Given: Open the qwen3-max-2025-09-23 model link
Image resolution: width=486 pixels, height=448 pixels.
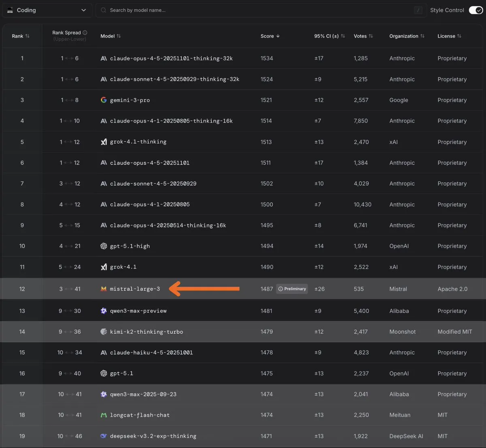Looking at the screenshot, I should [x=143, y=394].
